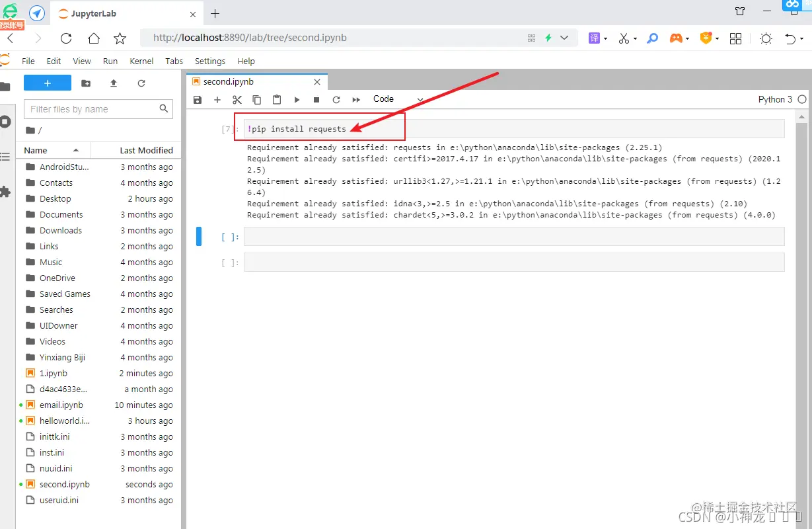Open a new browser tab
Screen dimensions: 812x529
click(x=215, y=13)
